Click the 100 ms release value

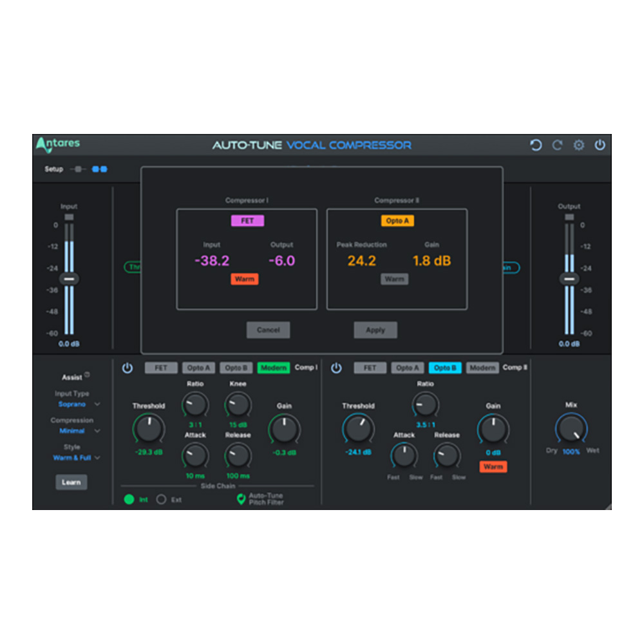click(238, 476)
